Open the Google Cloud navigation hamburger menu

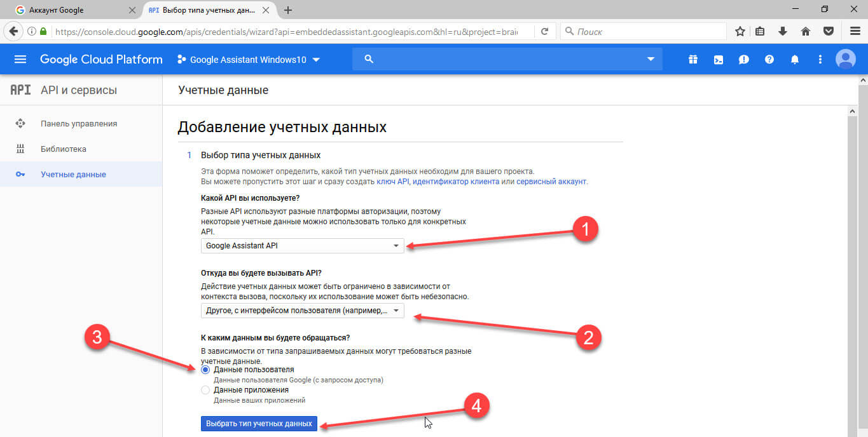point(20,59)
